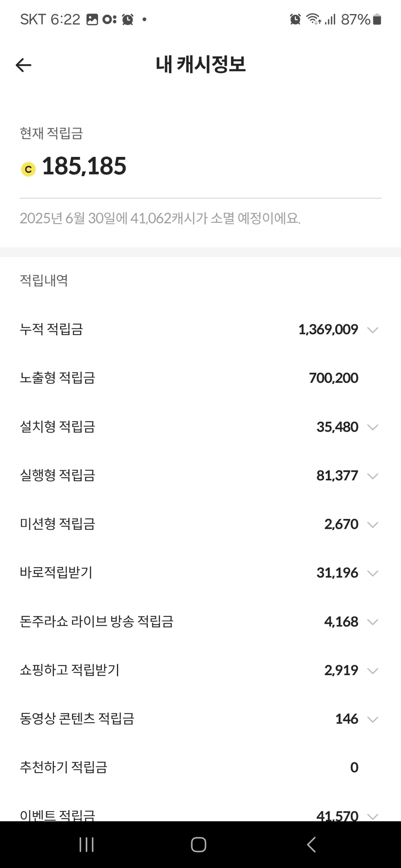Expand the 미션형 적립금 chevron
The image size is (401, 868).
click(372, 525)
